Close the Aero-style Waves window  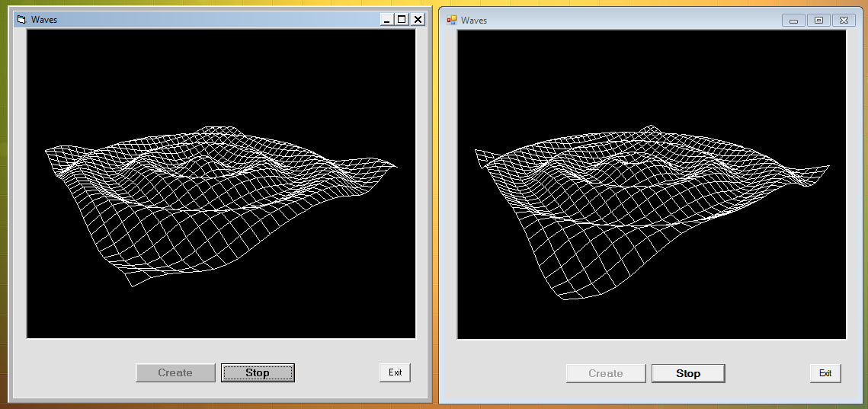(x=843, y=21)
